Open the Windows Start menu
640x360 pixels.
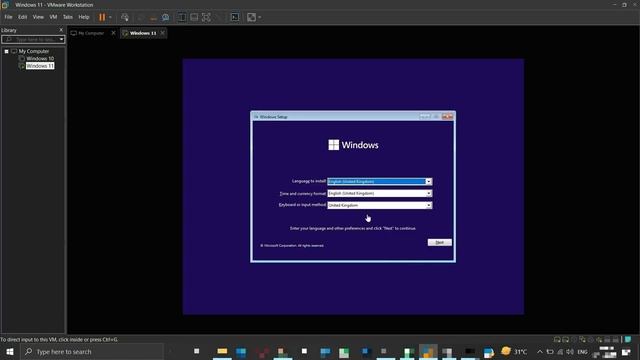click(10, 351)
